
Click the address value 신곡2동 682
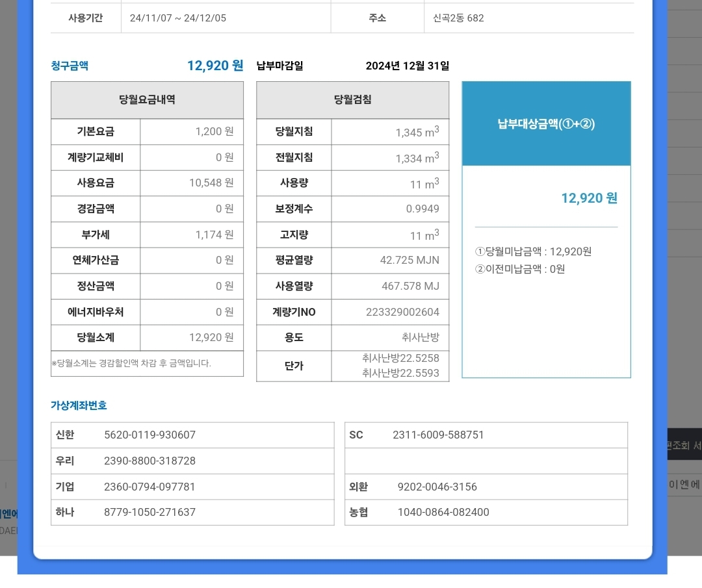pyautogui.click(x=458, y=18)
